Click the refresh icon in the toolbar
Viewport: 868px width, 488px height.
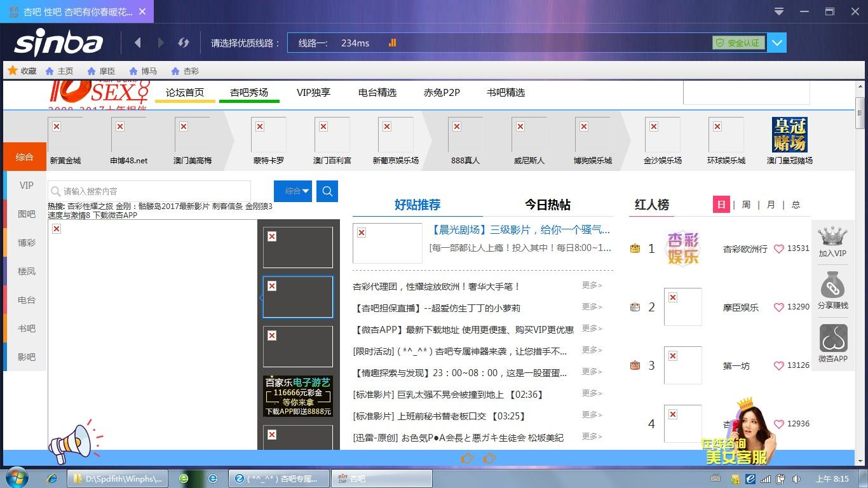point(184,43)
